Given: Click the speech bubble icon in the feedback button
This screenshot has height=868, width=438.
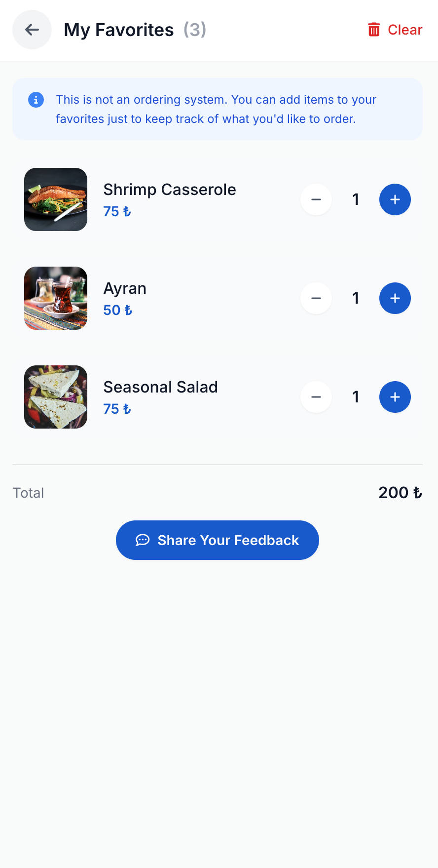Looking at the screenshot, I should point(143,540).
